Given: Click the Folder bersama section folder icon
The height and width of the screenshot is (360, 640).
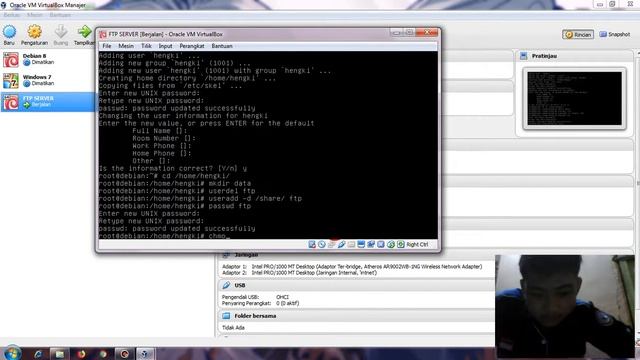Looking at the screenshot, I should (x=226, y=316).
